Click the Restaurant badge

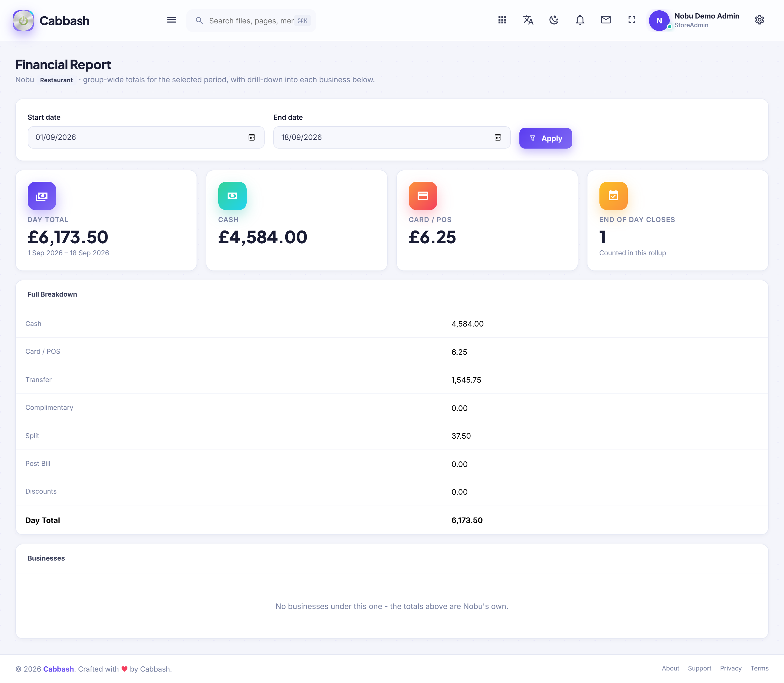pyautogui.click(x=56, y=80)
